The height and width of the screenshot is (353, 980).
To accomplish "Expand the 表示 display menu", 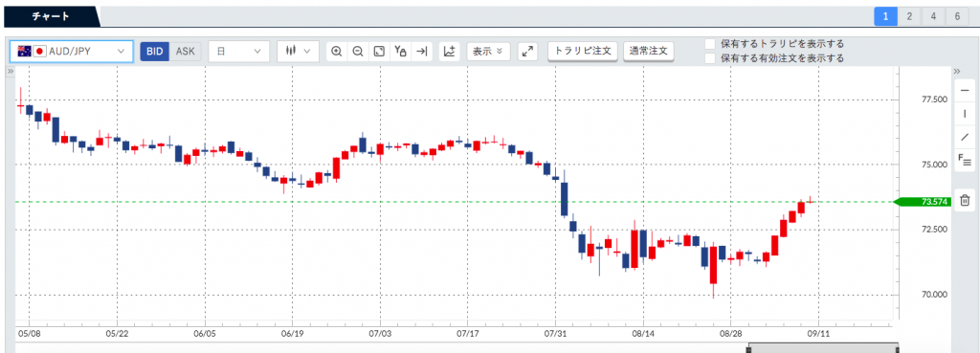I will [488, 52].
